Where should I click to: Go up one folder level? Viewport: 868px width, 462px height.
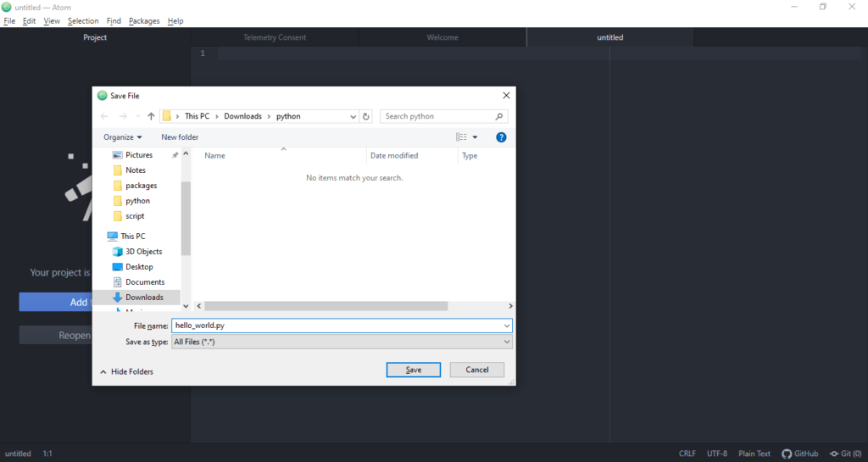[x=151, y=116]
